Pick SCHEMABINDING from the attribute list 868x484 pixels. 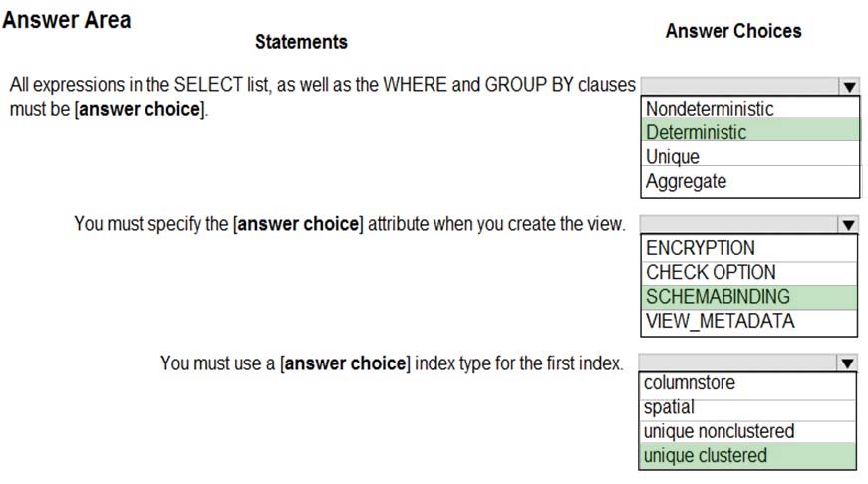(x=748, y=297)
